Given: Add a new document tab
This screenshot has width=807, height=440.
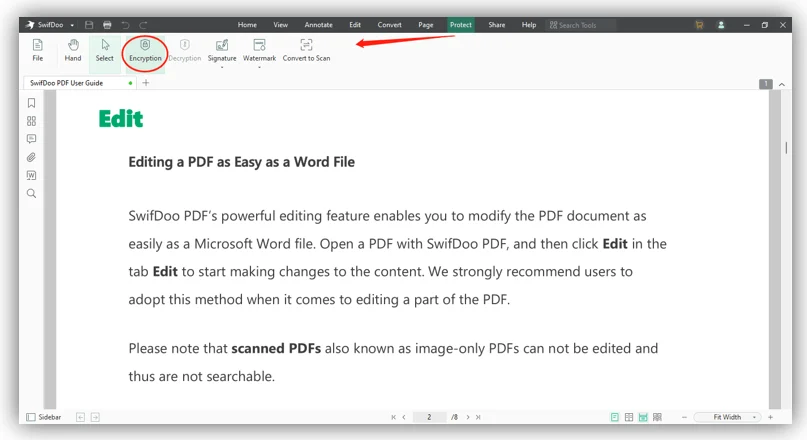Looking at the screenshot, I should [146, 83].
